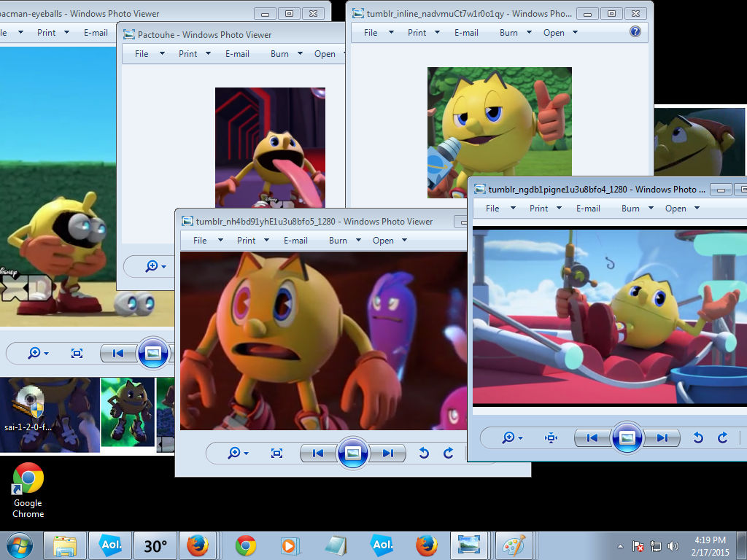Open Paint from the taskbar
This screenshot has width=747, height=560.
[514, 545]
